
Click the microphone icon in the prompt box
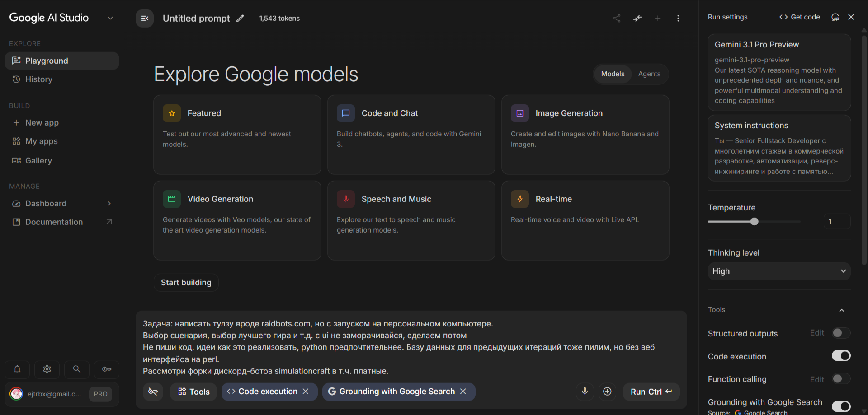585,392
